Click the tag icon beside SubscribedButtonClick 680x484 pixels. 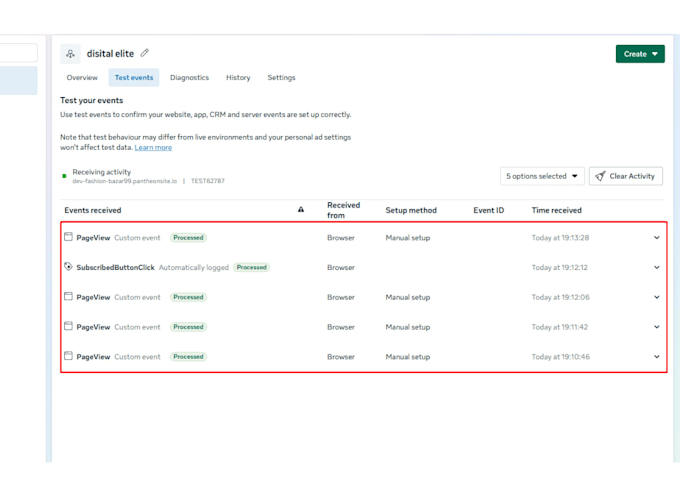pyautogui.click(x=68, y=266)
